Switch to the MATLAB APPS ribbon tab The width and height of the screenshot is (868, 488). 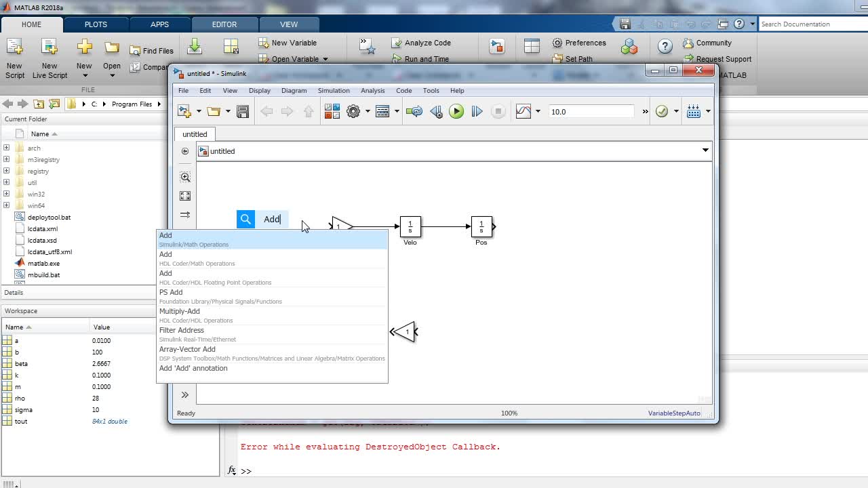click(159, 24)
